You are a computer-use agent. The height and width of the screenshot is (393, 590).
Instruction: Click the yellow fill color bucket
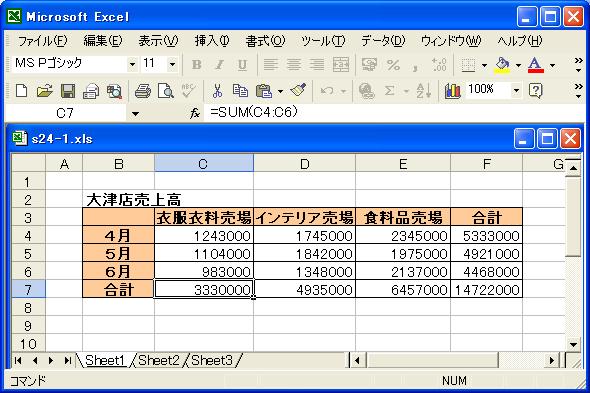(x=502, y=65)
